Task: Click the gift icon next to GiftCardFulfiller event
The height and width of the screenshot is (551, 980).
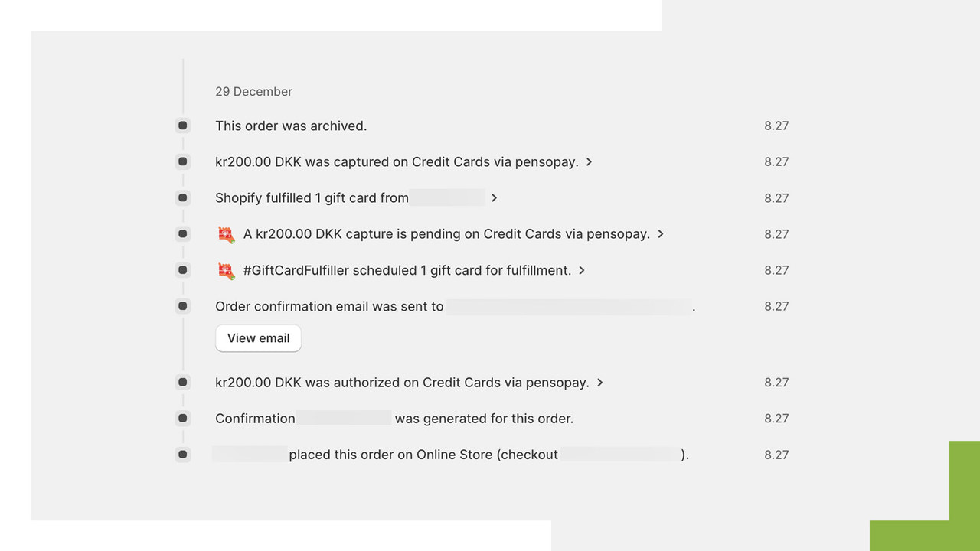Action: tap(225, 269)
